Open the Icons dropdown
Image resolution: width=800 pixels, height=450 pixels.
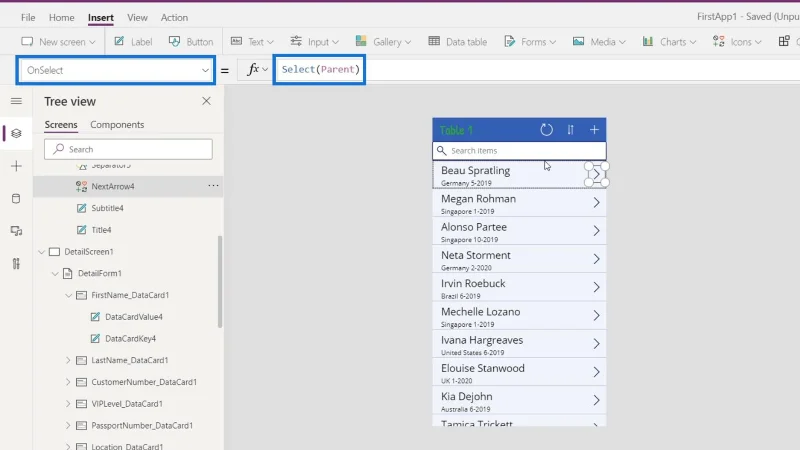click(x=737, y=42)
